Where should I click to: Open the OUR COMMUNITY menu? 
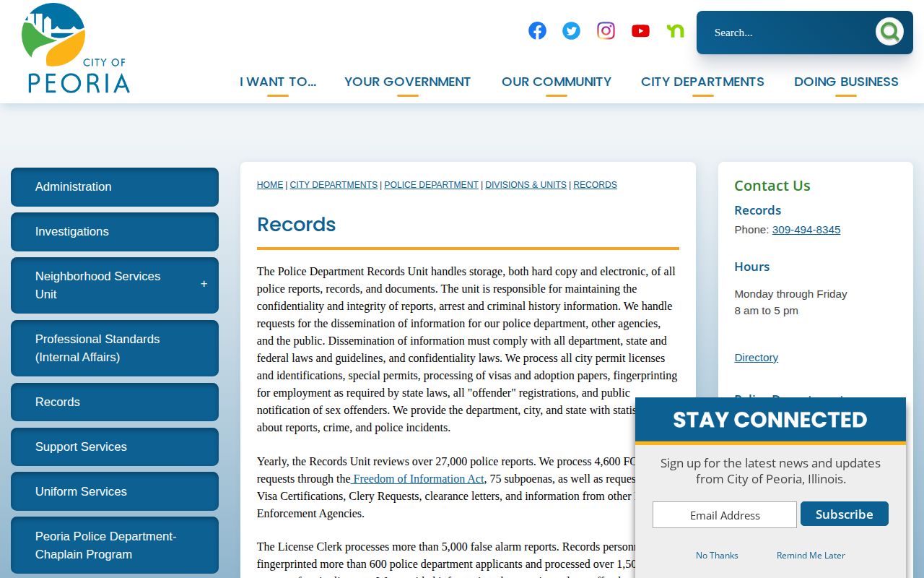point(557,82)
